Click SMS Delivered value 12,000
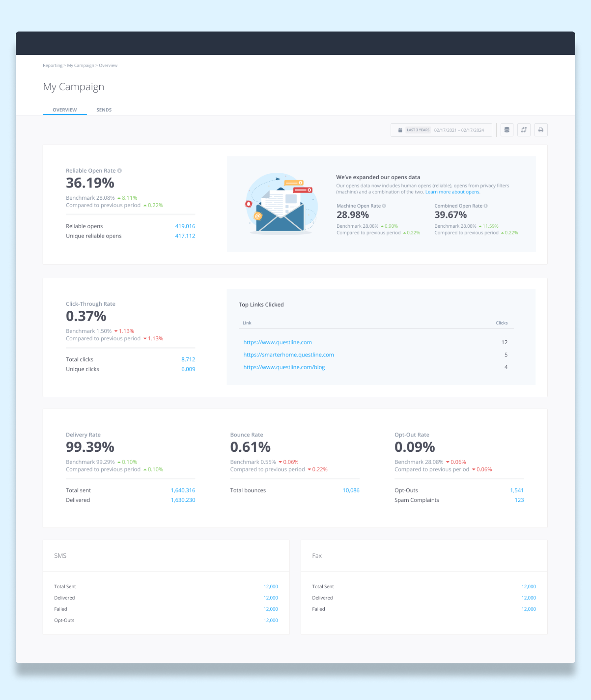This screenshot has height=700, width=591. [x=271, y=598]
